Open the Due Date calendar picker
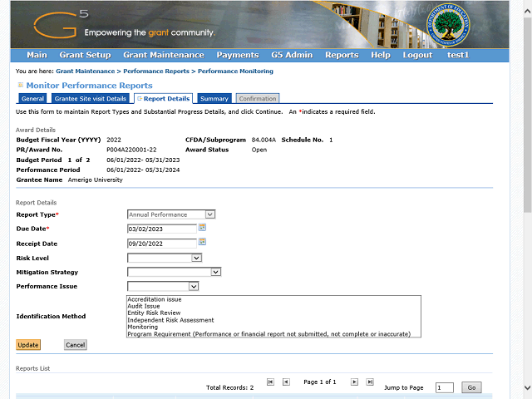The width and height of the screenshot is (532, 399). (202, 227)
